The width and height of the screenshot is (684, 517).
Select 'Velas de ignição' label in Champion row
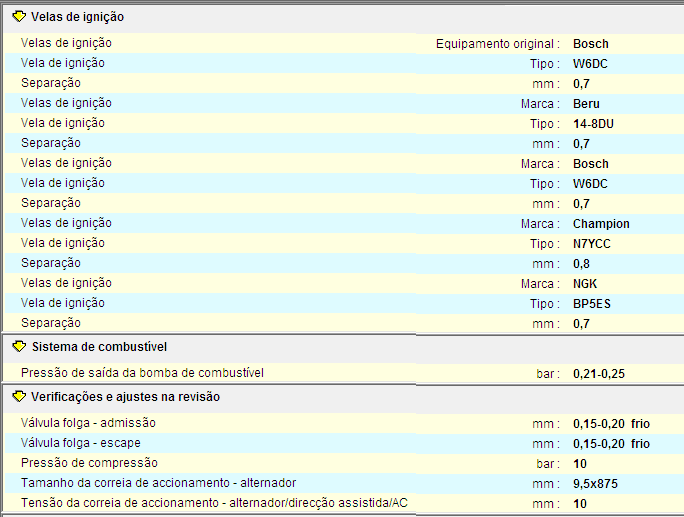[x=66, y=223]
